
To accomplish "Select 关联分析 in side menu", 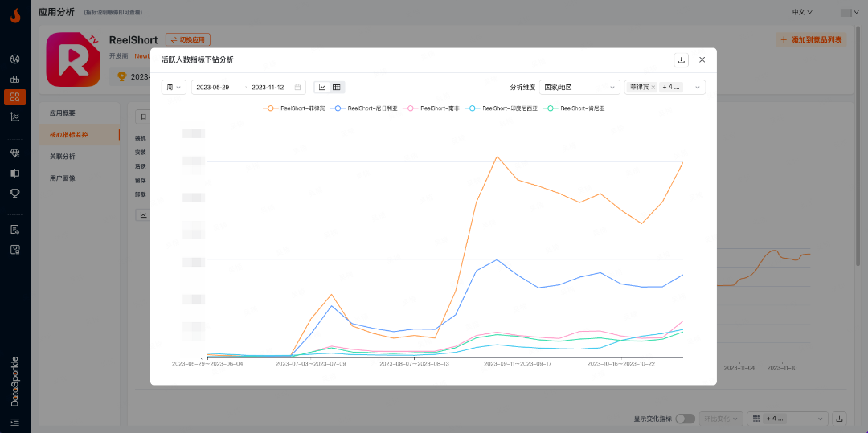I will pyautogui.click(x=63, y=157).
